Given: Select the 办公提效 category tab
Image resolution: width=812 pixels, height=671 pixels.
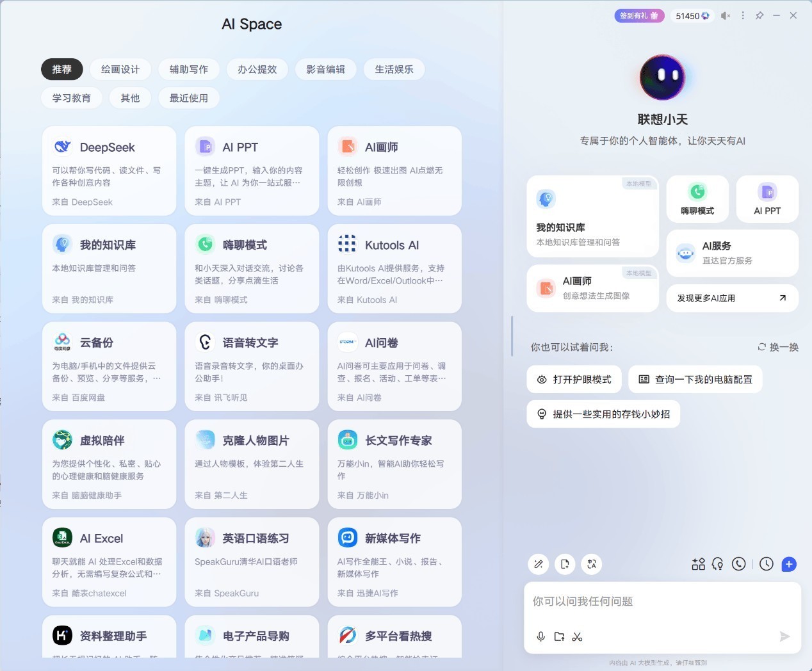Looking at the screenshot, I should click(x=257, y=69).
